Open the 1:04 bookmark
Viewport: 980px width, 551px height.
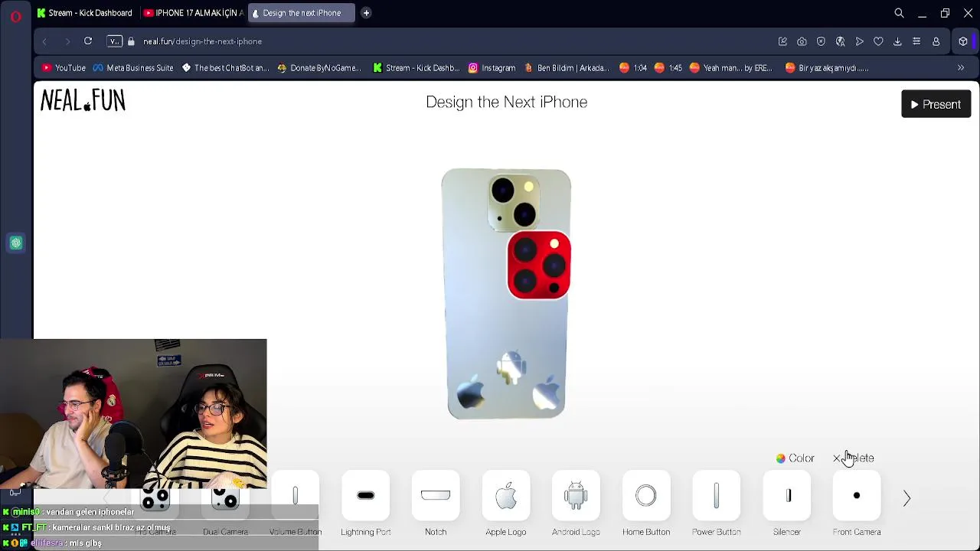pyautogui.click(x=633, y=68)
